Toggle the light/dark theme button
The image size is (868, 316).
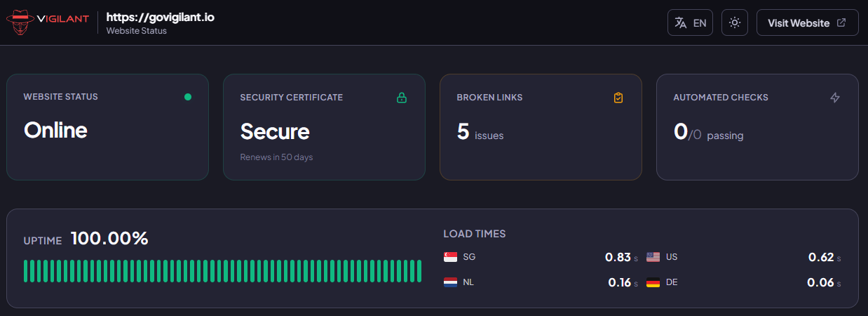735,22
